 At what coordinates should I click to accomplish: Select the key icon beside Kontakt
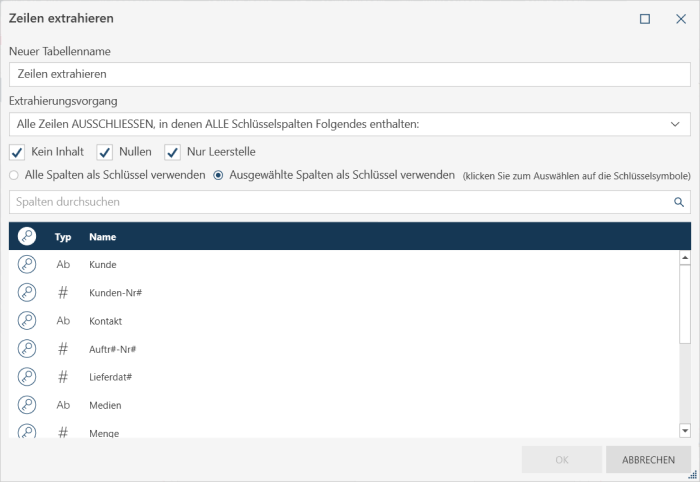point(27,320)
